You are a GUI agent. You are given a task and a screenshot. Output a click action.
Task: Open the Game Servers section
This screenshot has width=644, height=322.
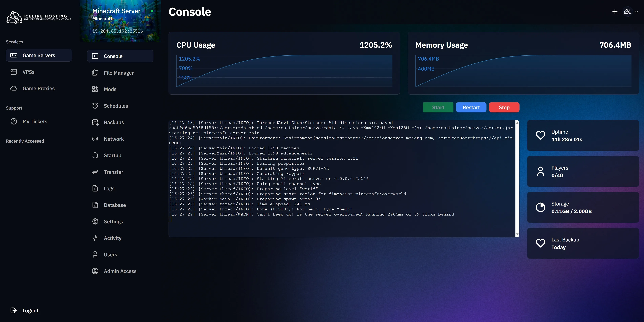(x=39, y=55)
